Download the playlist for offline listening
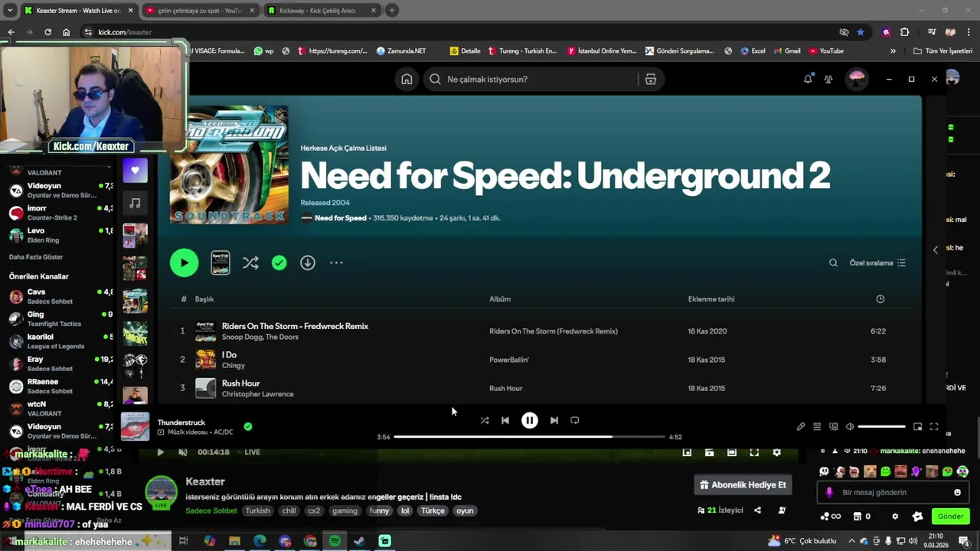Image resolution: width=980 pixels, height=551 pixels. tap(308, 262)
